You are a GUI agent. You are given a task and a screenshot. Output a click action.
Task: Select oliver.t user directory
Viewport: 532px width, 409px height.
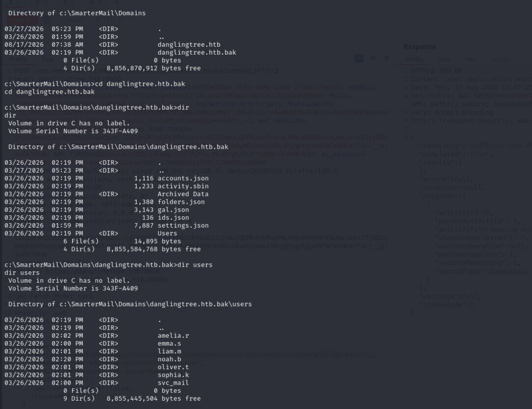click(174, 367)
